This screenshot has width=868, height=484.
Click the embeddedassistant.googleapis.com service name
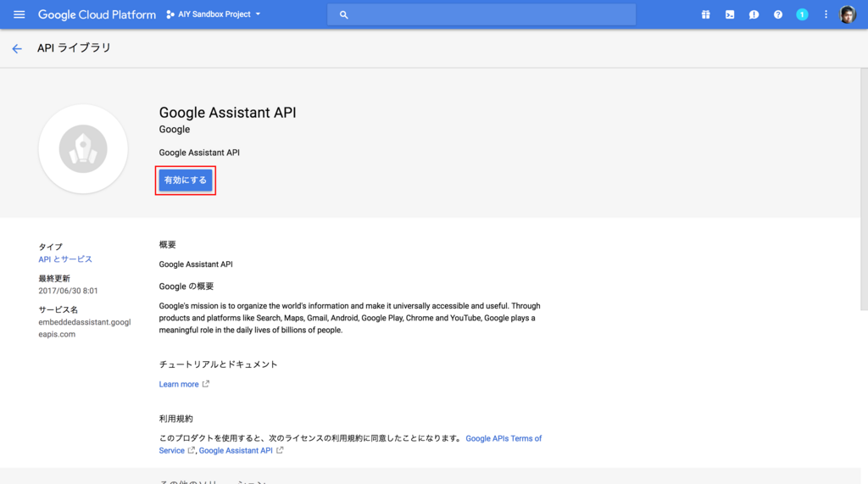[85, 328]
